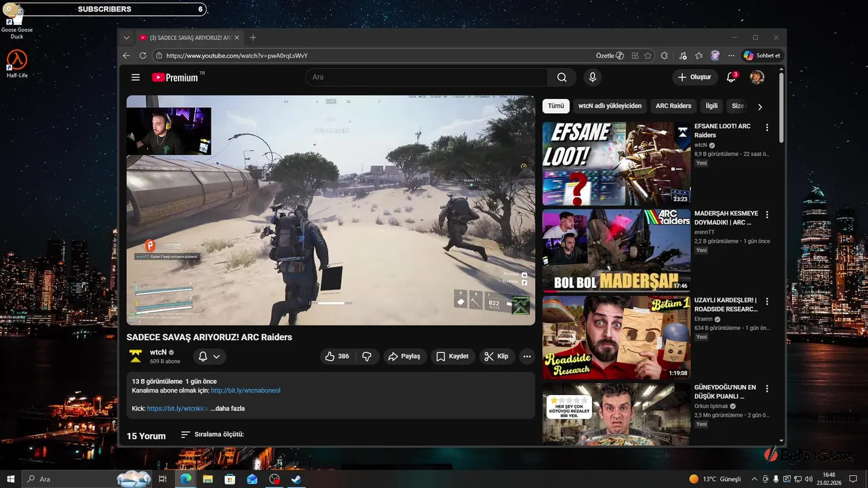868x488 pixels.
Task: Open more actions menu beside Klip
Action: (x=527, y=356)
